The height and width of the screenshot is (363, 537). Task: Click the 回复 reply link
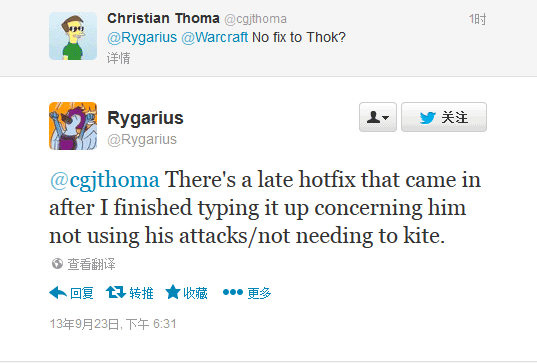82,293
